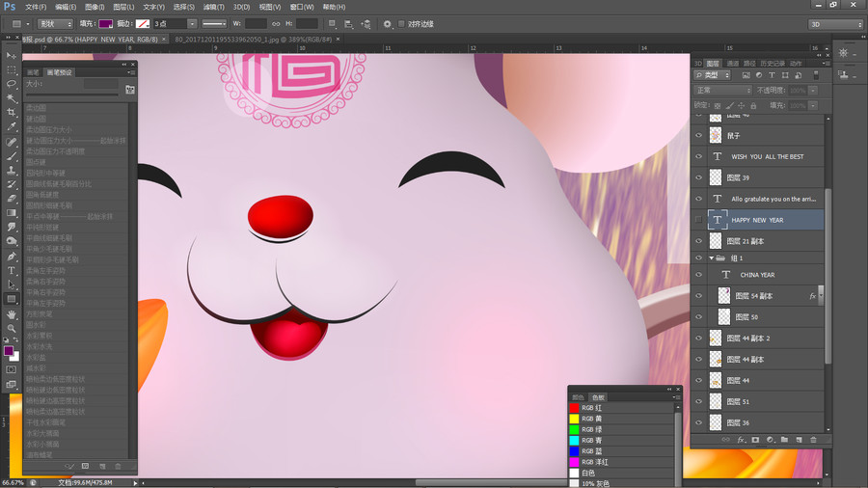Select the Zoom tool
The image size is (868, 488).
(11, 329)
